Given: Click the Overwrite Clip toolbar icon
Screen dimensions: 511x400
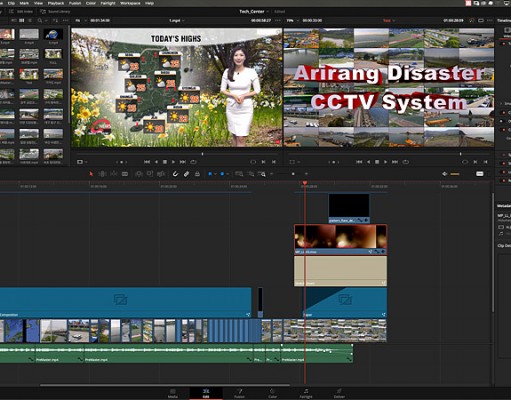Looking at the screenshot, I should (150, 174).
